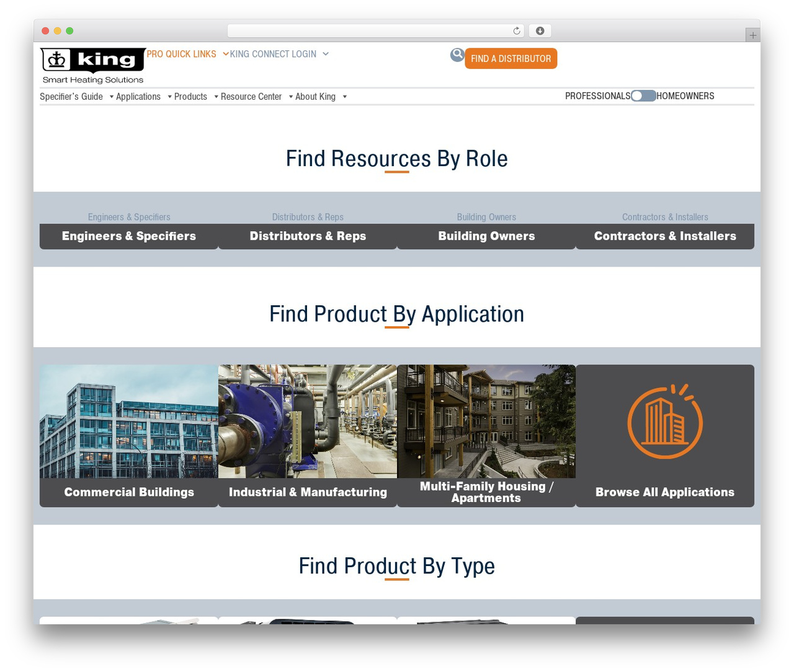The height and width of the screenshot is (672, 794).
Task: Click the small gray Building Owners text
Action: tap(486, 217)
